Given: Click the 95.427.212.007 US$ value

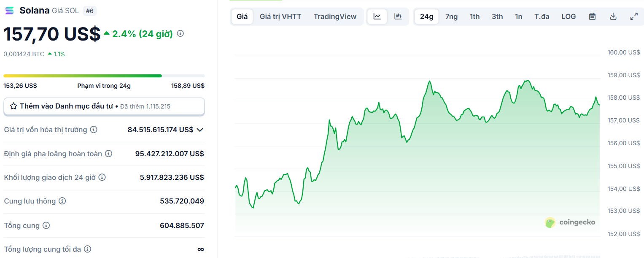Looking at the screenshot, I should pos(170,154).
